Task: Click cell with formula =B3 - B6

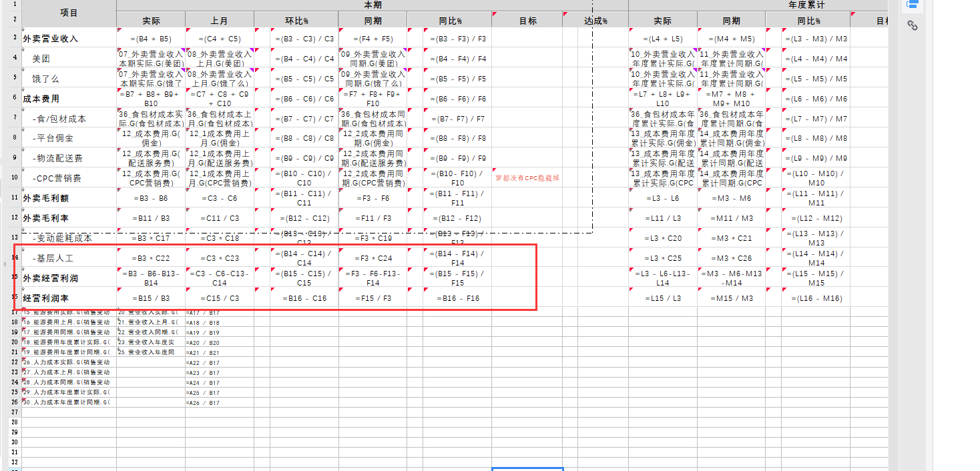Action: (151, 198)
